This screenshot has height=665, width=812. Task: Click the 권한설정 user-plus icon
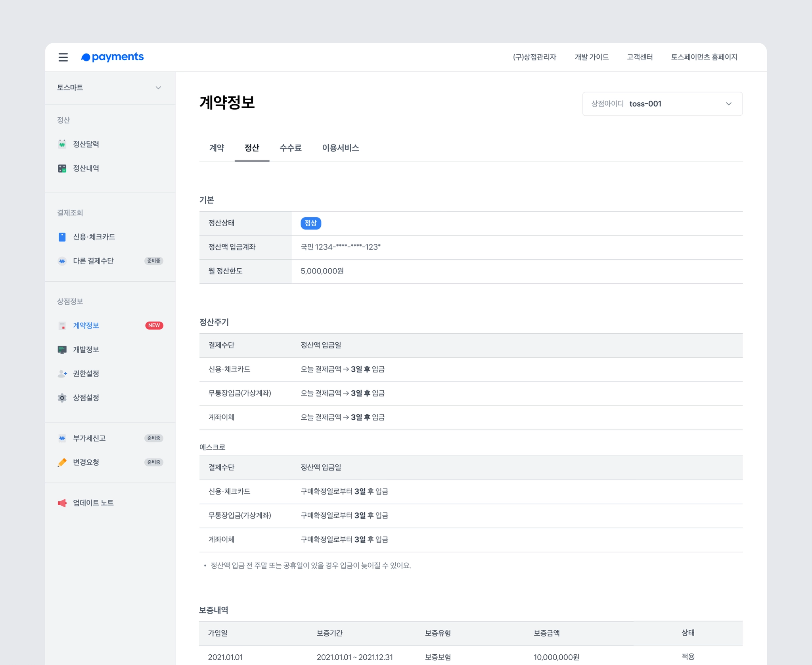(62, 374)
